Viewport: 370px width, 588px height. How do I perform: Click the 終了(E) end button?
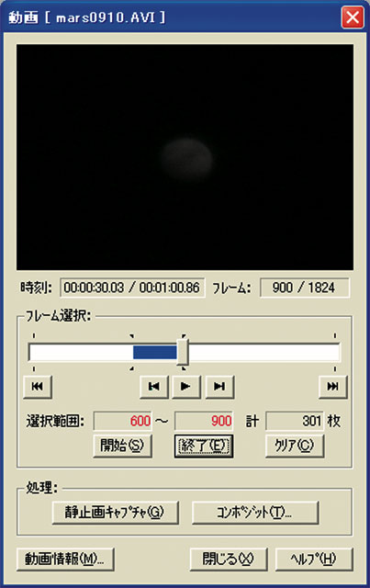point(204,446)
